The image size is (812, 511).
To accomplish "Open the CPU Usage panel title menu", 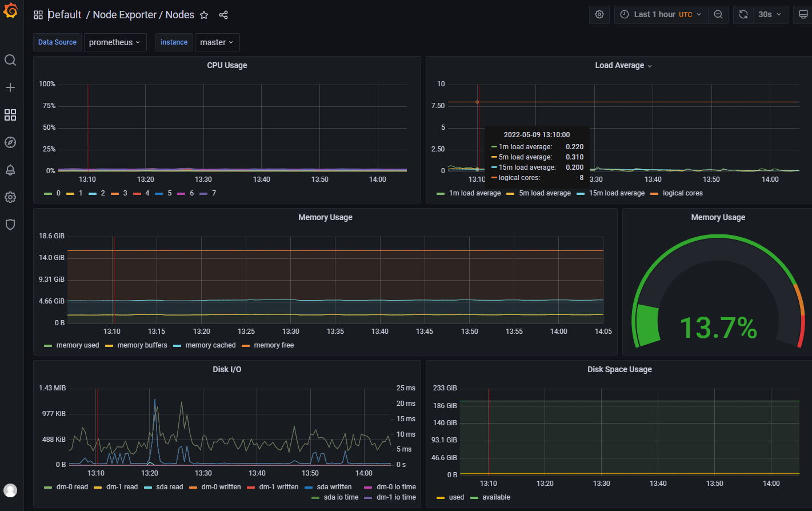I will 227,65.
